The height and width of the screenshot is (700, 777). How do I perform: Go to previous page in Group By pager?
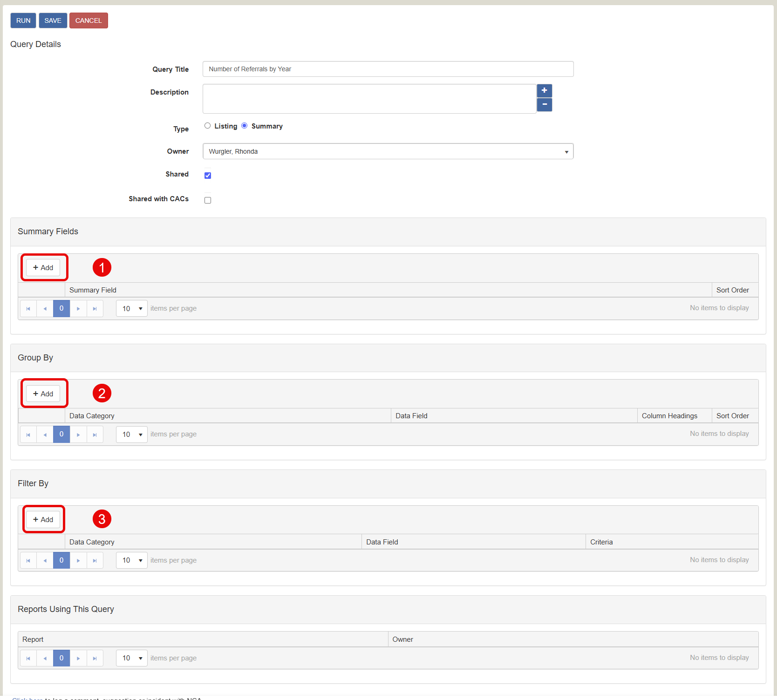(x=45, y=435)
